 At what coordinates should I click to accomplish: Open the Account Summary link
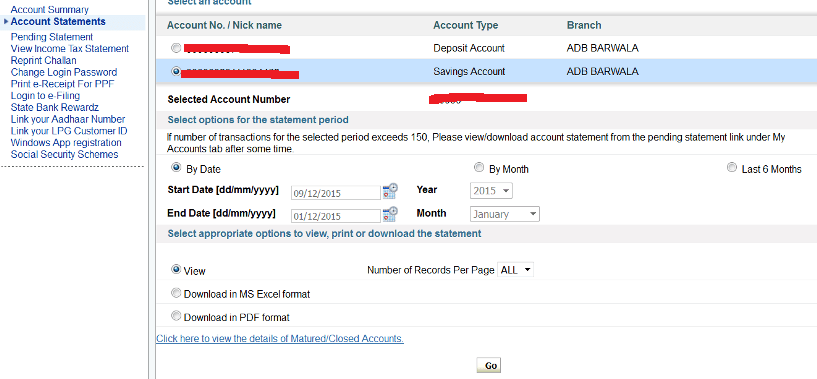pos(49,9)
